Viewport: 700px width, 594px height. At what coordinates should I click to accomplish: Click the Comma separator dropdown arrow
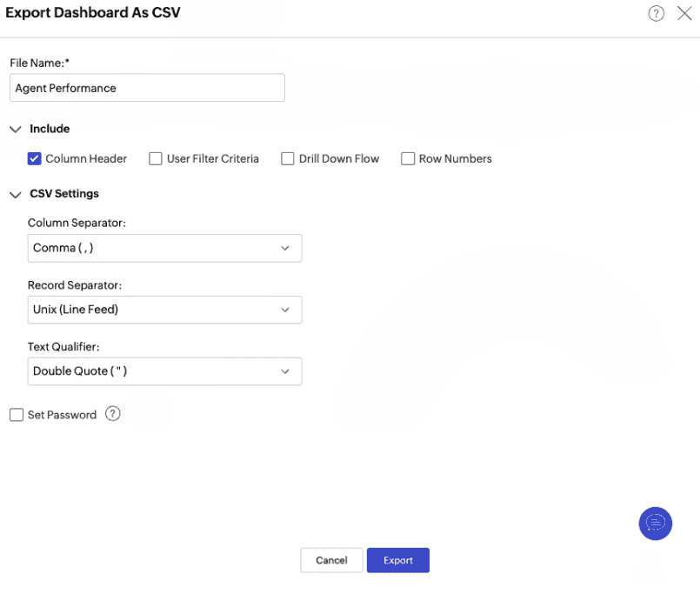(285, 249)
